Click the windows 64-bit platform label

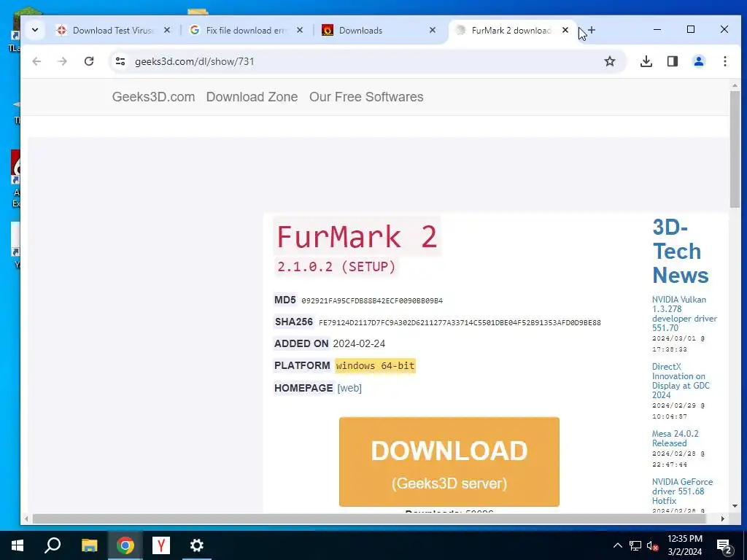(376, 366)
